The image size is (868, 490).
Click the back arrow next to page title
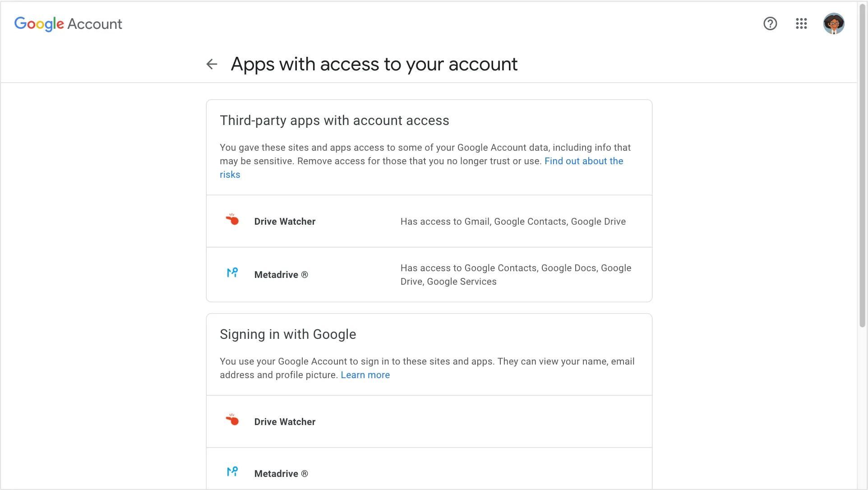click(212, 64)
